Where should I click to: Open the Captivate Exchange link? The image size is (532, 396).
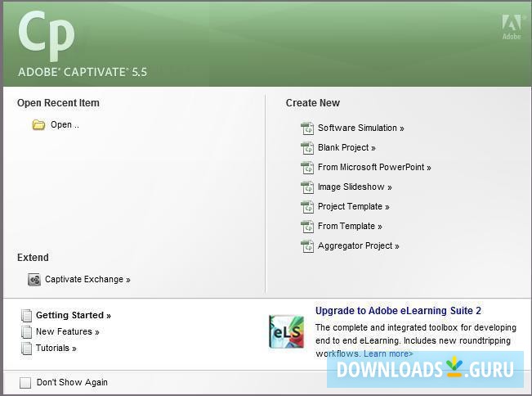coord(87,280)
